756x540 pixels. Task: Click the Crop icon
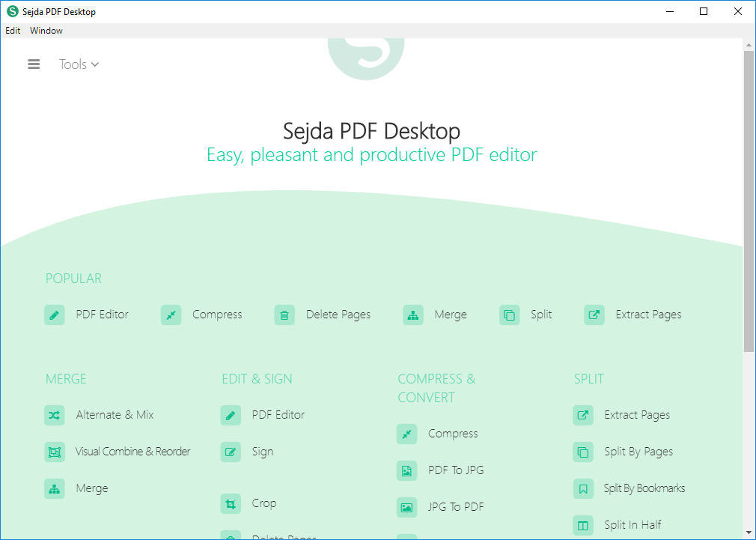point(231,504)
